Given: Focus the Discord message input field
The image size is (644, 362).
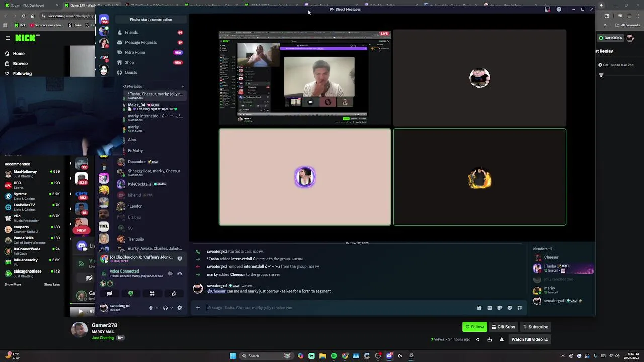Looking at the screenshot, I should pos(340,308).
